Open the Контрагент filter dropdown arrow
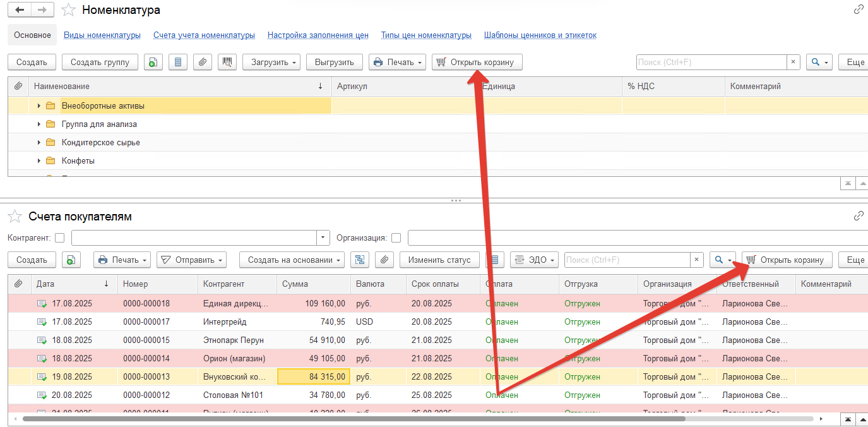 tap(323, 238)
